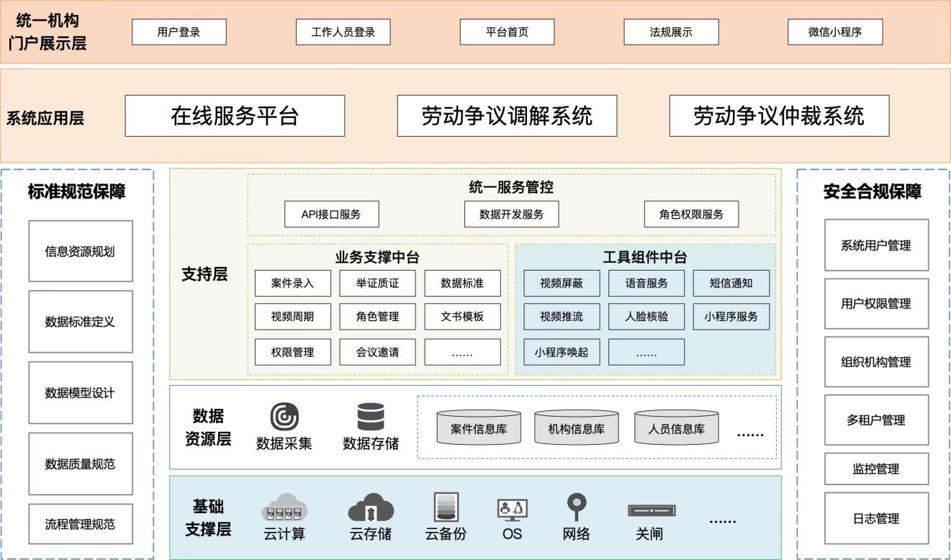Screen dimensions: 951x560
Task: Select 人脸核验 in 工具组件中台
Action: coord(646,317)
